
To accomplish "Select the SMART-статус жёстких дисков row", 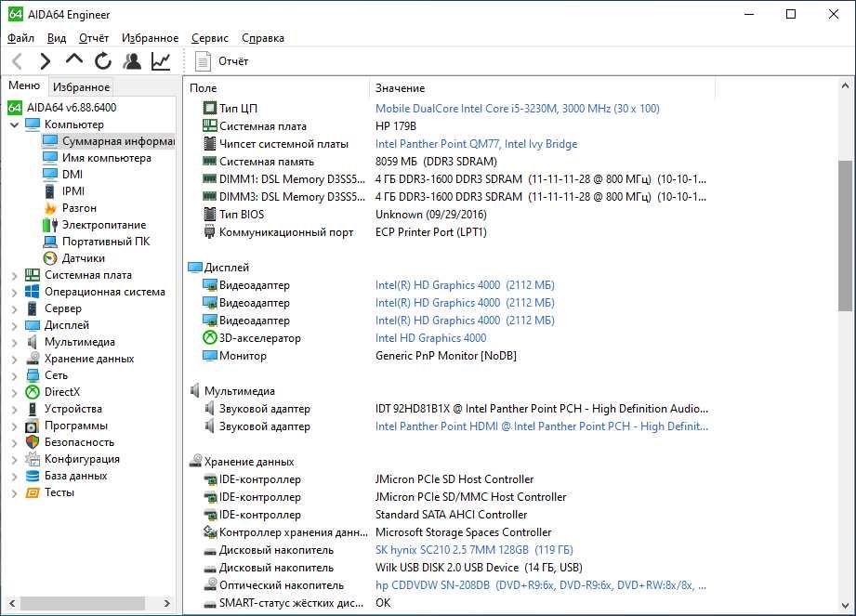I will click(x=448, y=603).
